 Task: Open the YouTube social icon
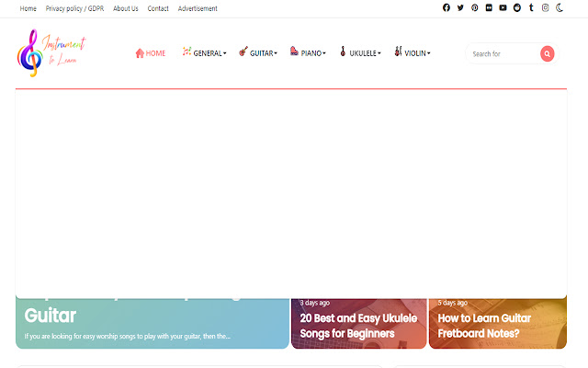[x=503, y=8]
